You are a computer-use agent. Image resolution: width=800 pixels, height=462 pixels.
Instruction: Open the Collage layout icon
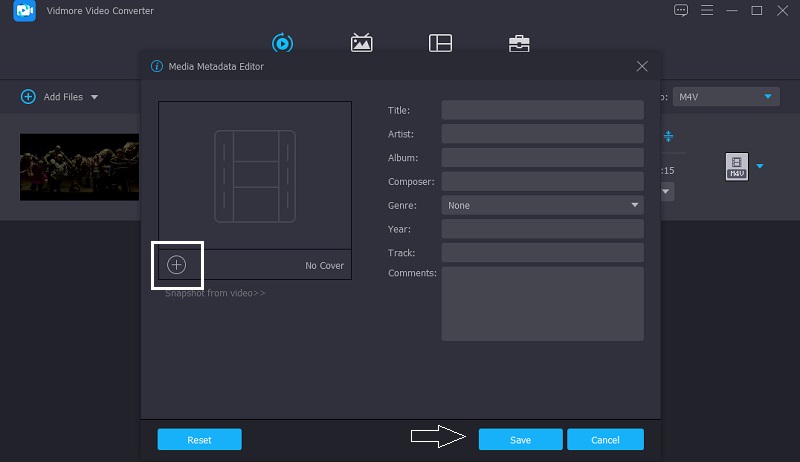(x=440, y=43)
